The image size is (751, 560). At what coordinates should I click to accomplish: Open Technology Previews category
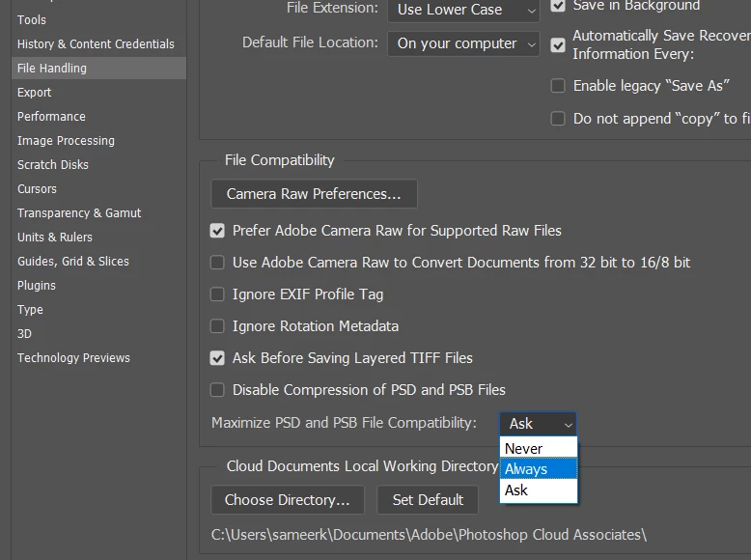73,358
